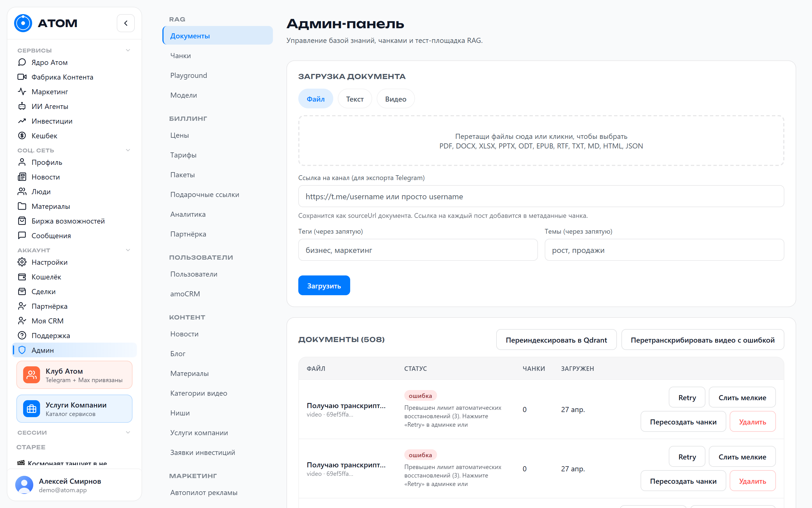Click Слить мелкие in first document row

pyautogui.click(x=742, y=397)
